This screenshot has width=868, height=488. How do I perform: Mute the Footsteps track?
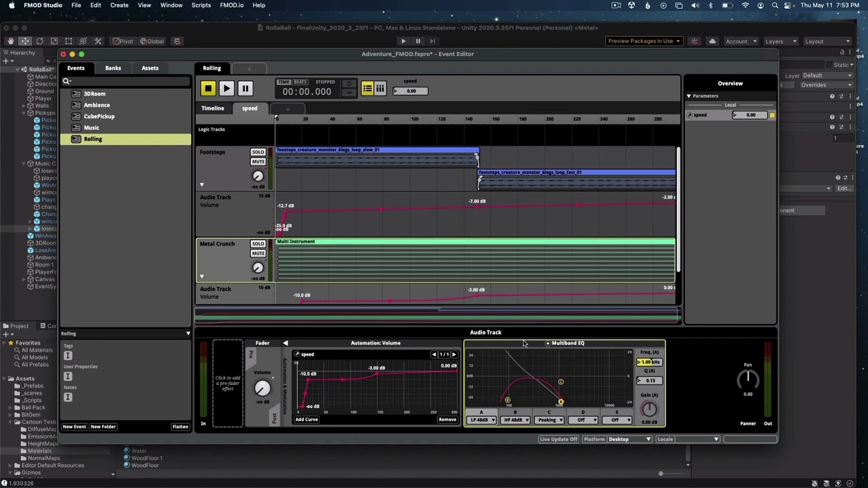(x=258, y=161)
